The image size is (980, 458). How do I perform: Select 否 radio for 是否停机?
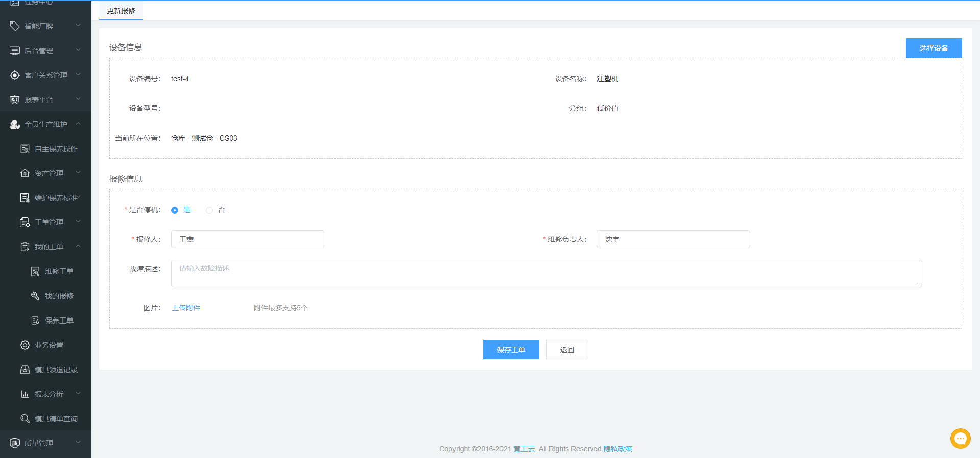209,210
